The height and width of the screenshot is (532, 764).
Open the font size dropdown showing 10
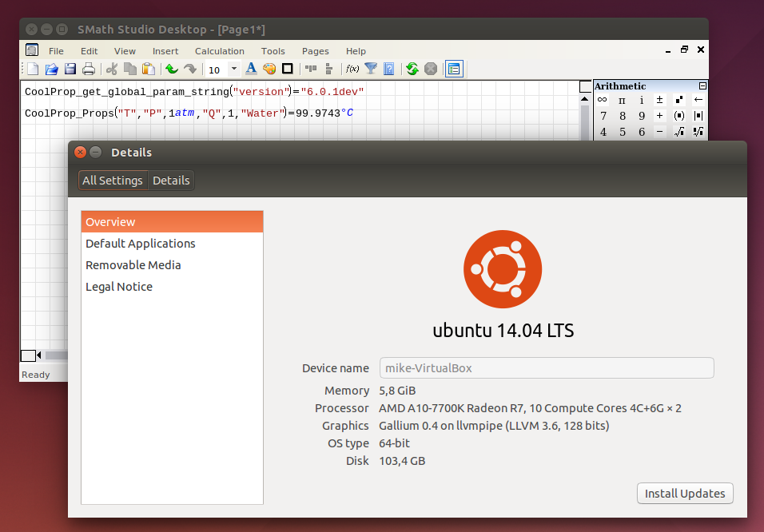click(233, 69)
